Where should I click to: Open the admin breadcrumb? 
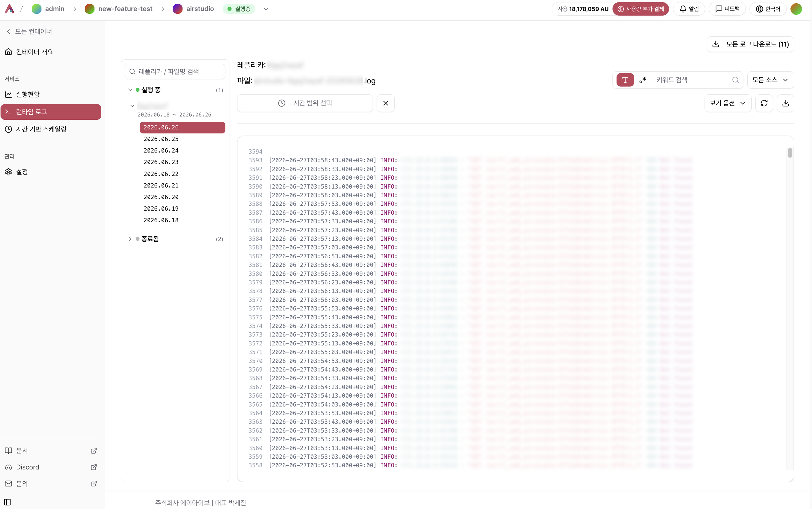[x=48, y=9]
